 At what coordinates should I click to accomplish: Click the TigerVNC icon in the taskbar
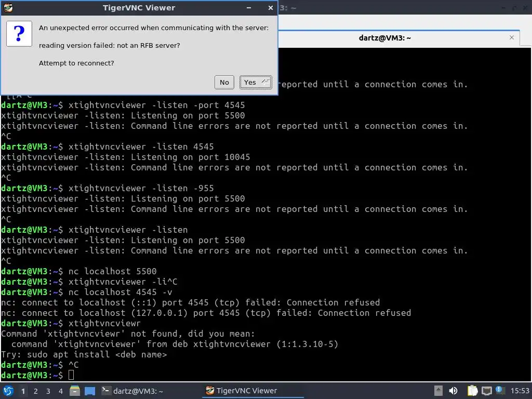click(210, 391)
